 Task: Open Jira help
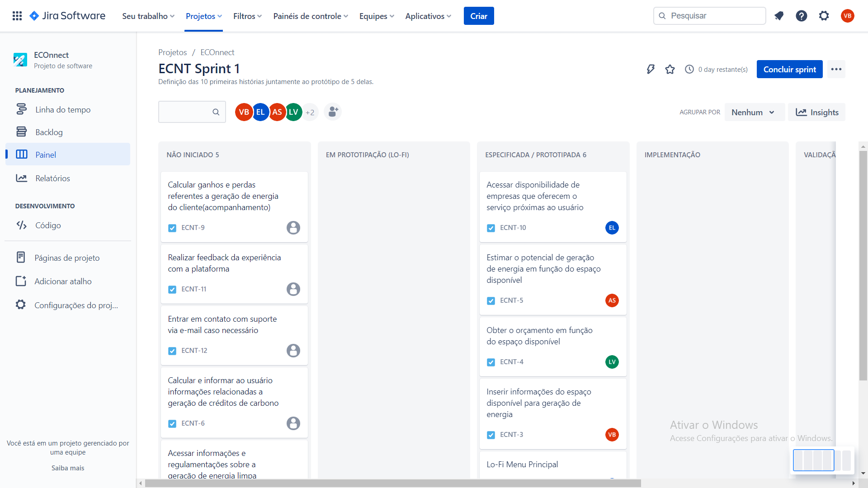click(801, 16)
